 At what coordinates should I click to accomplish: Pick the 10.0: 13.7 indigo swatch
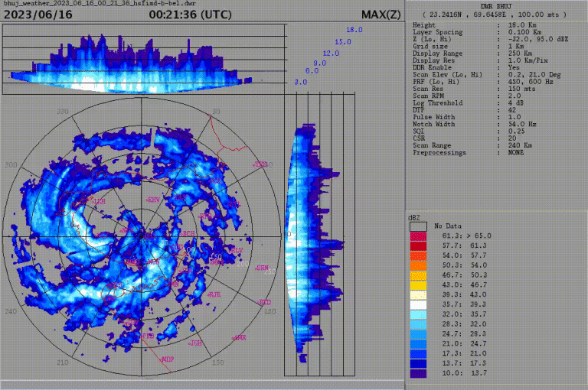(x=418, y=373)
